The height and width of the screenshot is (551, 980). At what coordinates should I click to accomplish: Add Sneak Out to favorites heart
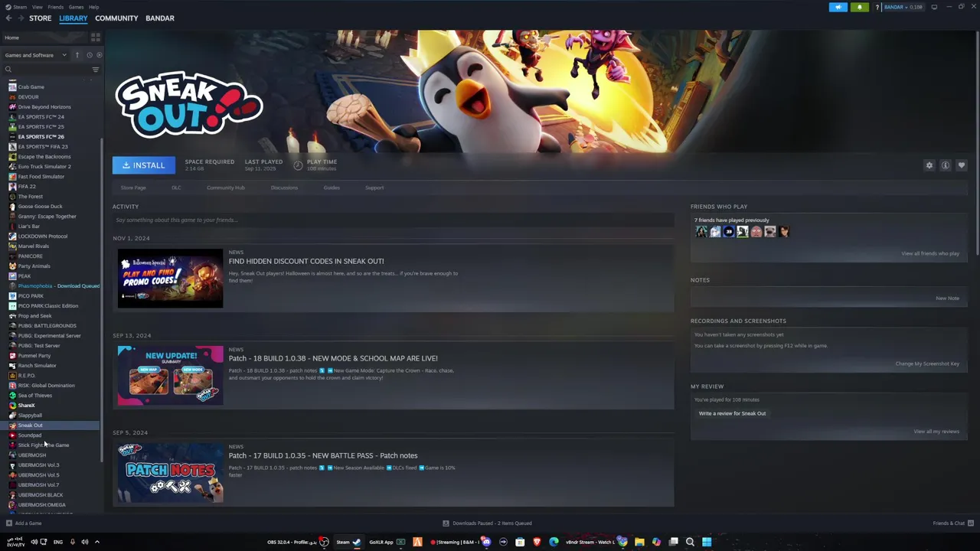[962, 165]
